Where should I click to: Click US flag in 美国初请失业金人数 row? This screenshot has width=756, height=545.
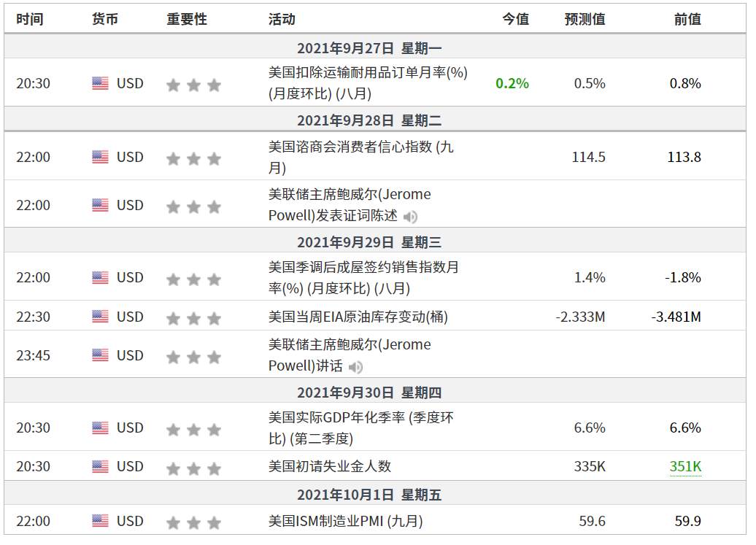(100, 466)
